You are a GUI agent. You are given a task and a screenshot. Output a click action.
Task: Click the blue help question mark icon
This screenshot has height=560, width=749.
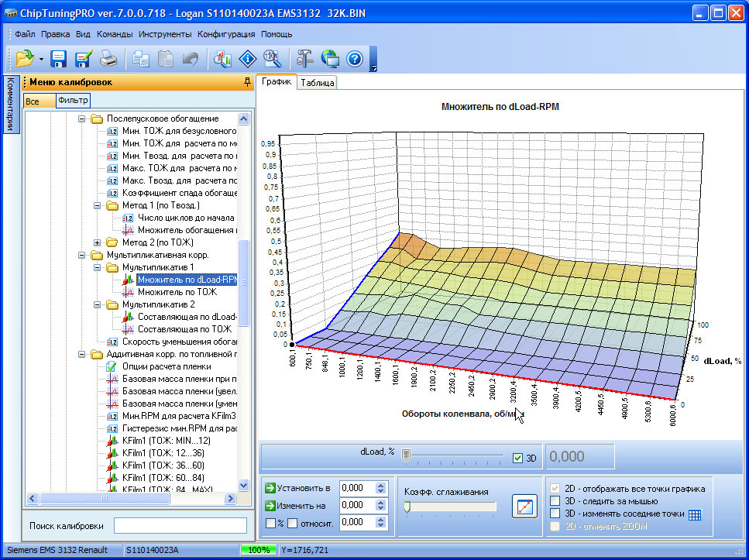pos(355,59)
